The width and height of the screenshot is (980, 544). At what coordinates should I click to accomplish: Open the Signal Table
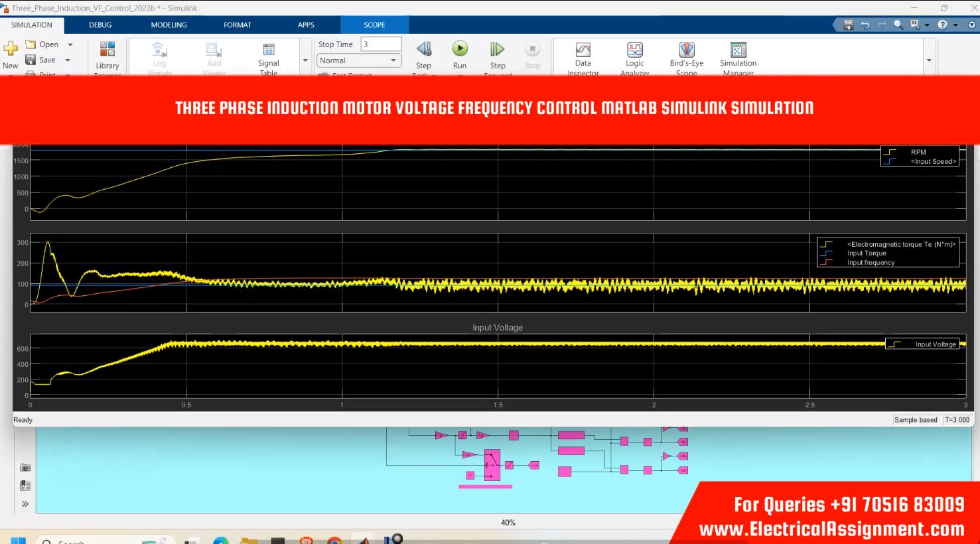pos(269,50)
